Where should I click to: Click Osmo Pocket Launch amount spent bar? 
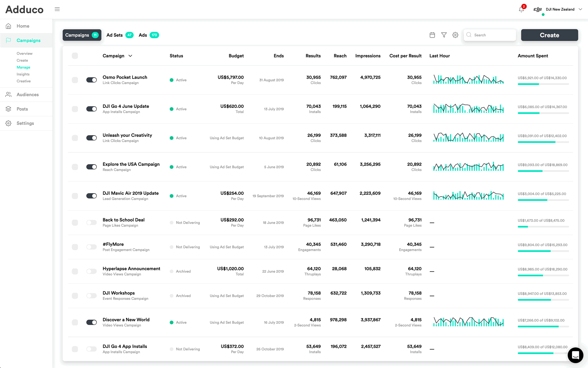click(543, 84)
